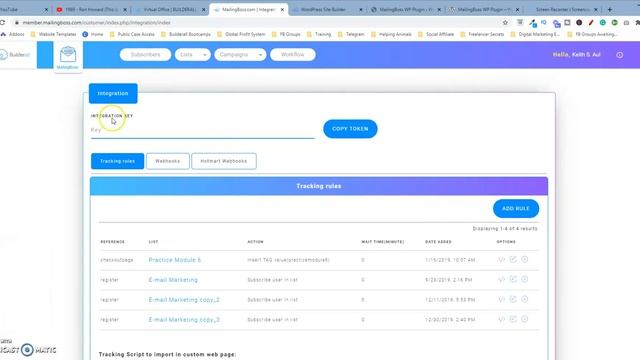Click circle icon for E-mail Marketing copy_3
Viewport: 640px width, 360px height.
coord(524,319)
